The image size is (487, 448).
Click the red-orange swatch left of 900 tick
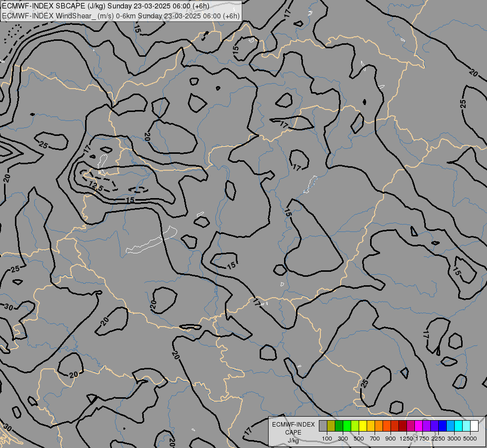387,426
